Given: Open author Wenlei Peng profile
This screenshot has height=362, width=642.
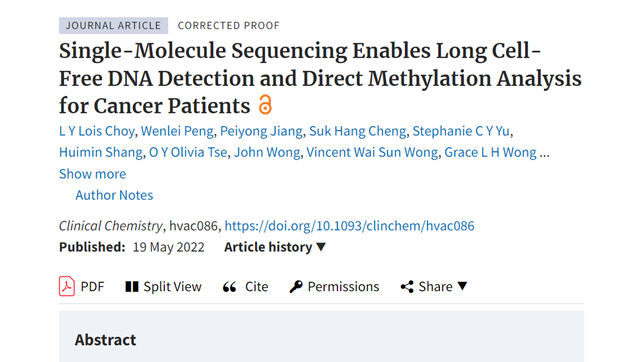Looking at the screenshot, I should pyautogui.click(x=177, y=131).
